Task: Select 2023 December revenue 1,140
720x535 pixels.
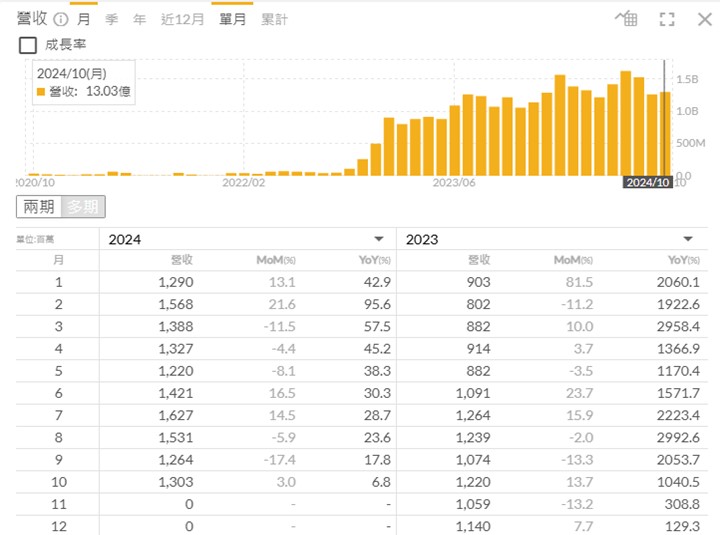Action: tap(473, 526)
